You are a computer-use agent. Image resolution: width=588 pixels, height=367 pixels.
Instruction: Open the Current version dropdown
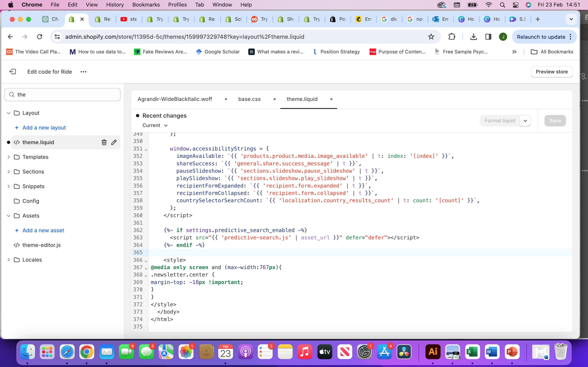click(x=155, y=125)
